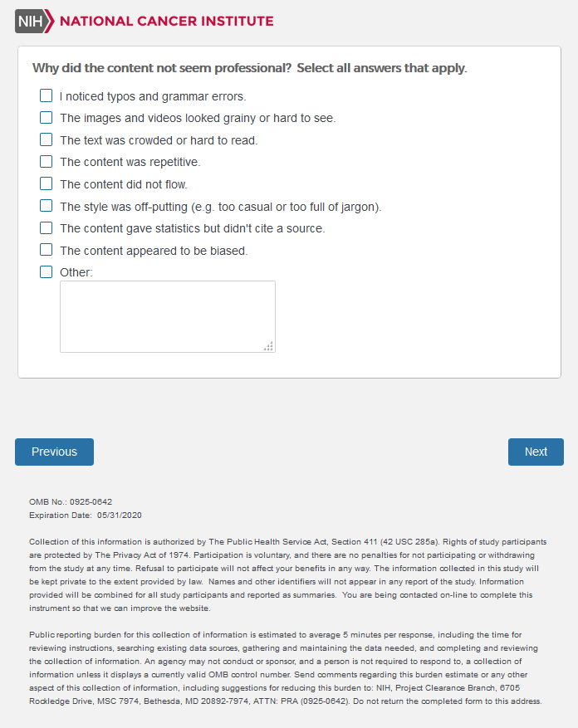The width and height of the screenshot is (578, 728).
Task: Click the 'Other:' label text
Action: point(76,272)
